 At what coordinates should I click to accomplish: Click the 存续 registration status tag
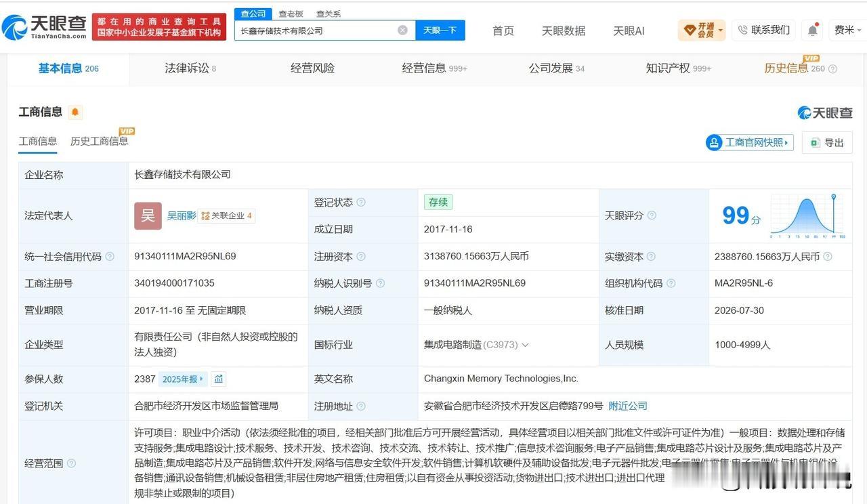pyautogui.click(x=438, y=202)
